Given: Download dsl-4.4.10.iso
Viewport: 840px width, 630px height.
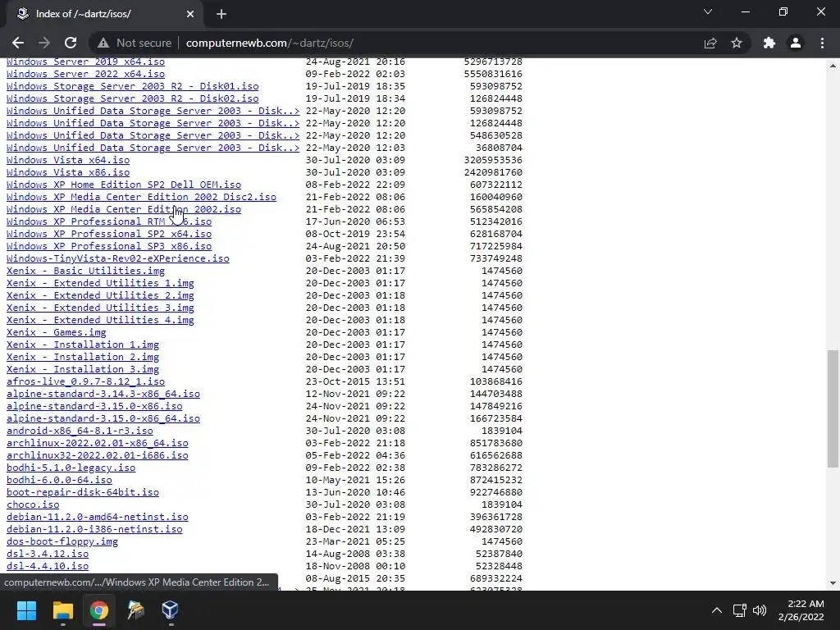Looking at the screenshot, I should pyautogui.click(x=48, y=567).
